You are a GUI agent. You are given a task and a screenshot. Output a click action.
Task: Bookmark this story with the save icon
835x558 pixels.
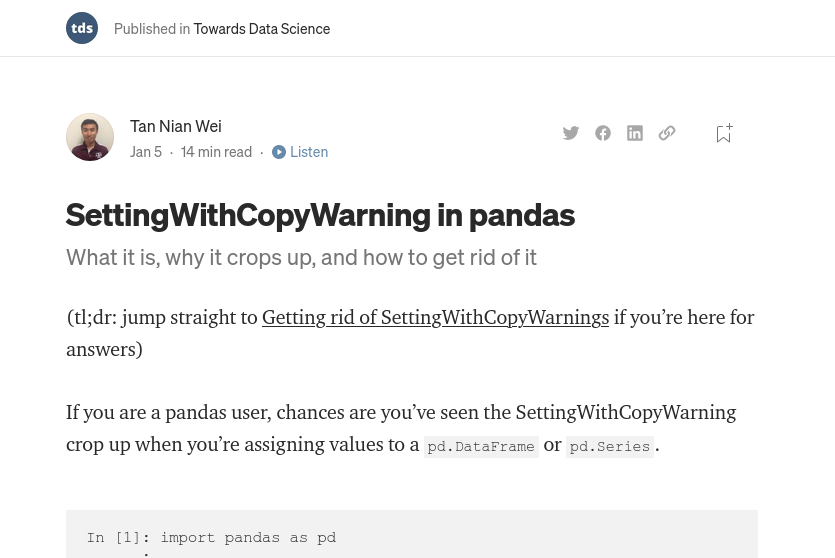click(x=724, y=133)
